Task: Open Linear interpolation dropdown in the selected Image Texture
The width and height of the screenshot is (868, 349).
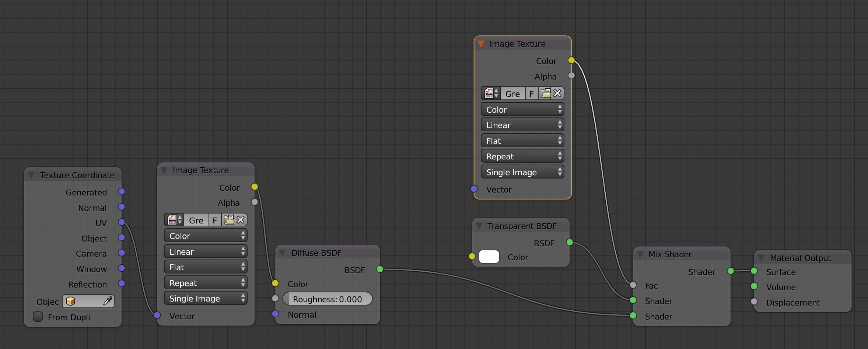Action: [522, 125]
